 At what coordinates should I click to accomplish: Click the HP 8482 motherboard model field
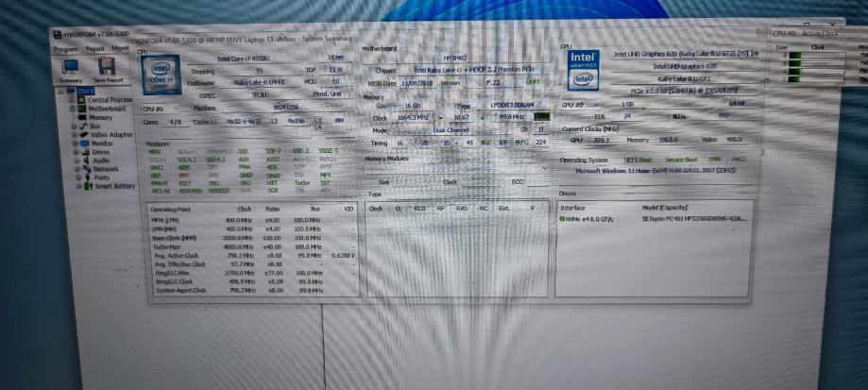(x=454, y=58)
